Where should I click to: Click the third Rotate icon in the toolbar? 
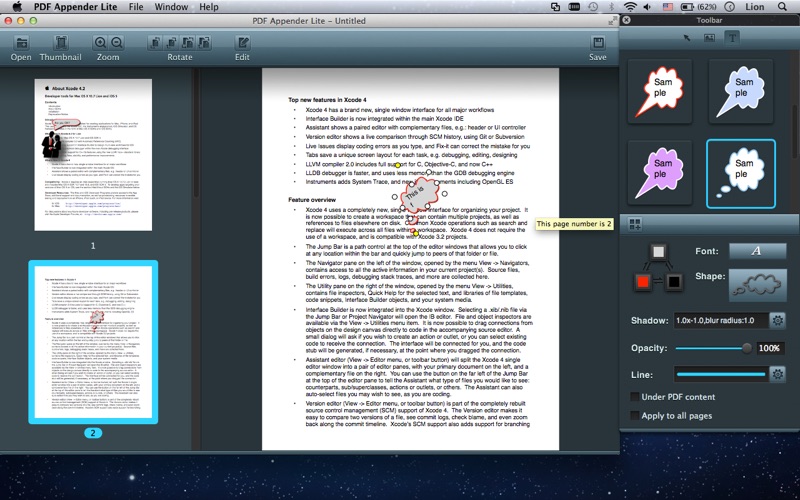(x=188, y=42)
